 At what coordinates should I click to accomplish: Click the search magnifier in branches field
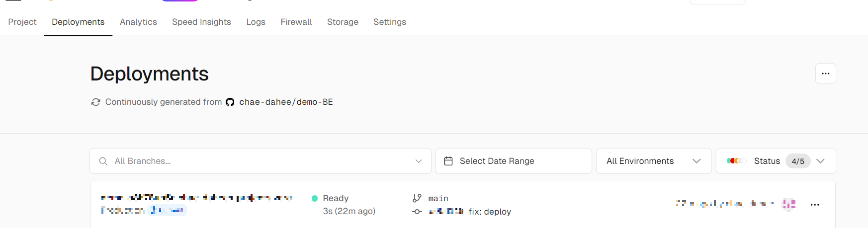click(103, 161)
